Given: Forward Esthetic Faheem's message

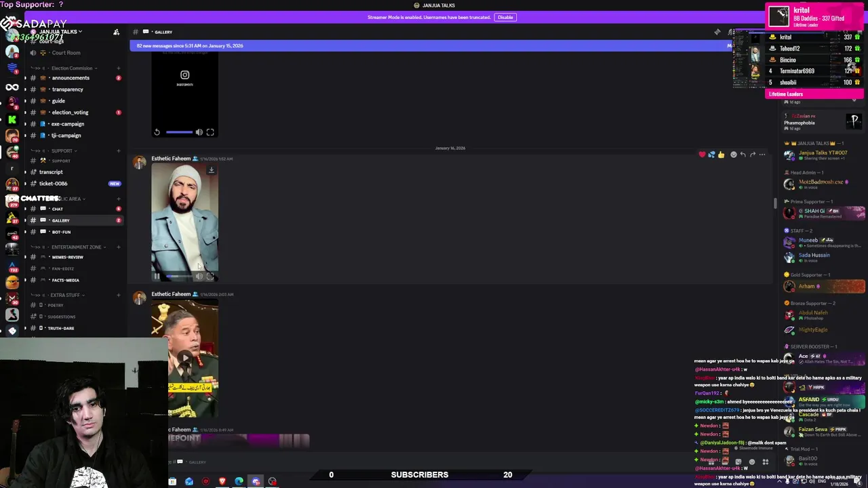Looking at the screenshot, I should coord(752,155).
